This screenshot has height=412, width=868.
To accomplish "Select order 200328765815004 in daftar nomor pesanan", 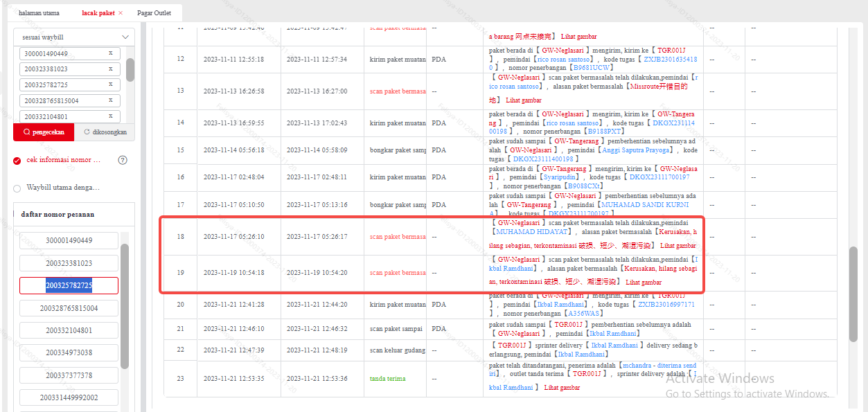I will tap(69, 308).
